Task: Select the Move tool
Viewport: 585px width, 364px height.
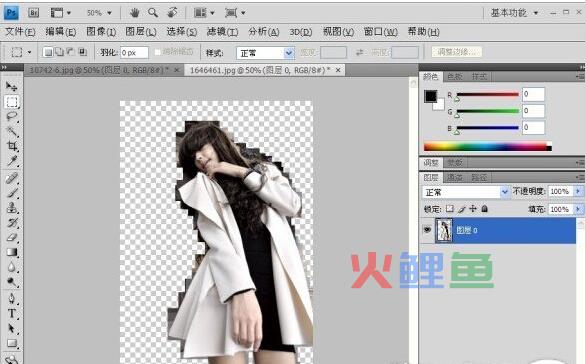Action: (x=12, y=87)
